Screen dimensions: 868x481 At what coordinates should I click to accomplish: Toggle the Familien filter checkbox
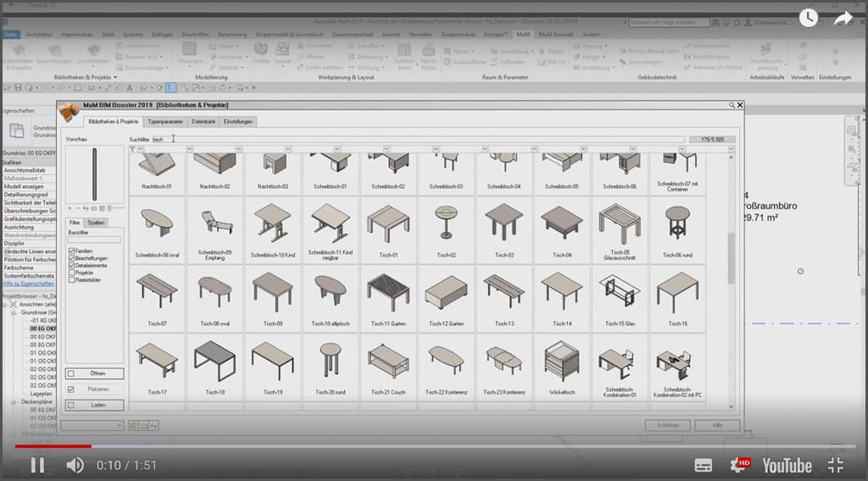pyautogui.click(x=73, y=252)
